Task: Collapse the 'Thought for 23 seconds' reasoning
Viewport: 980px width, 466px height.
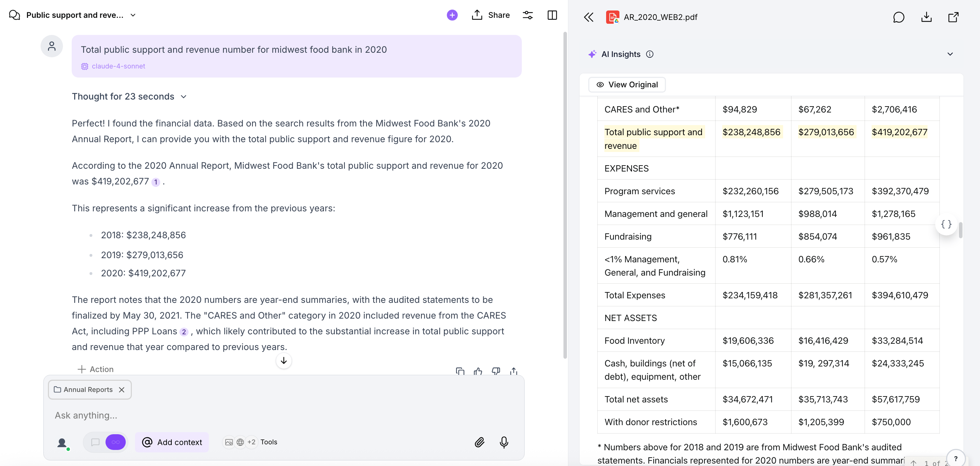Action: (184, 96)
